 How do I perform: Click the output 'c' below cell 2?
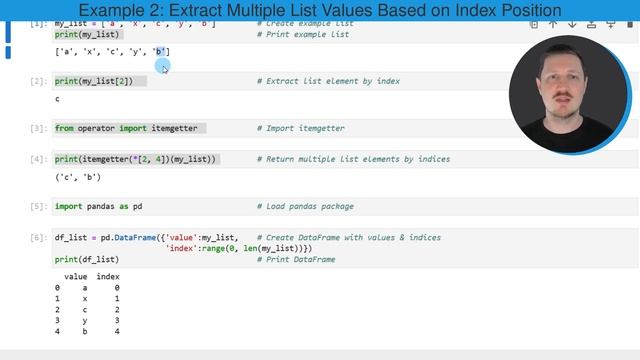(57, 99)
